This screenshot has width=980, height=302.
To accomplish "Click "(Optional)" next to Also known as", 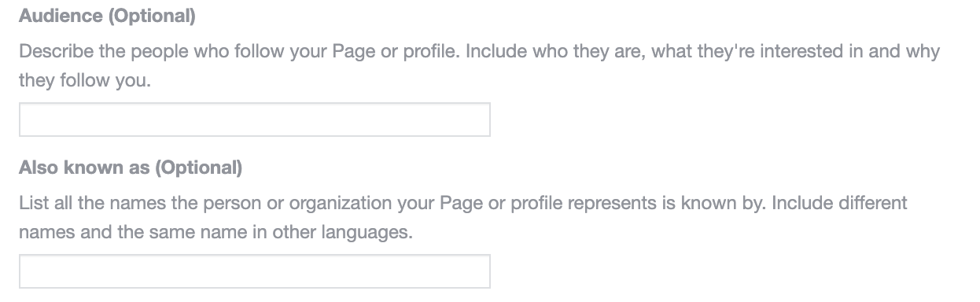I will pyautogui.click(x=193, y=168).
